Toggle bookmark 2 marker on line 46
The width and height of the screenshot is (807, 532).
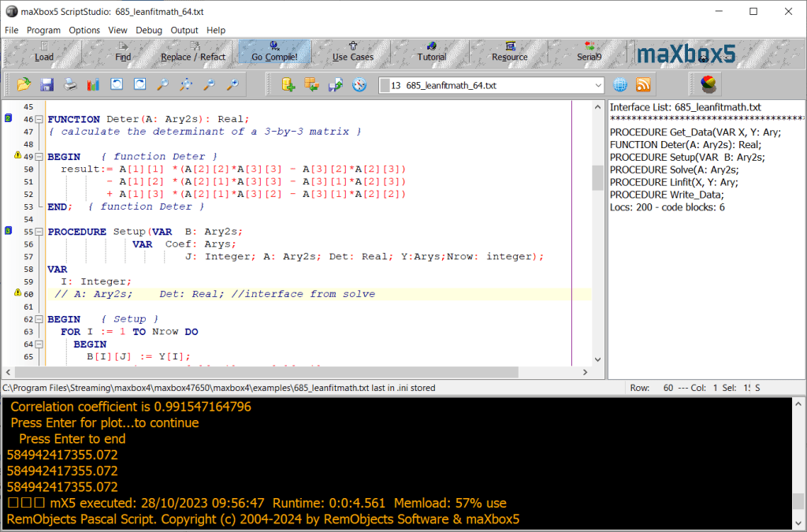coord(8,118)
